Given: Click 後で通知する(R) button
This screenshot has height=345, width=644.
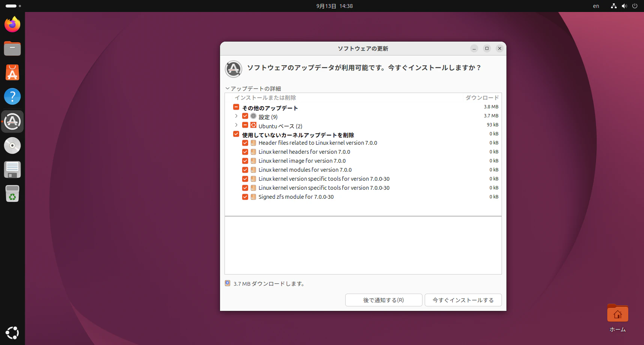Looking at the screenshot, I should tap(383, 300).
